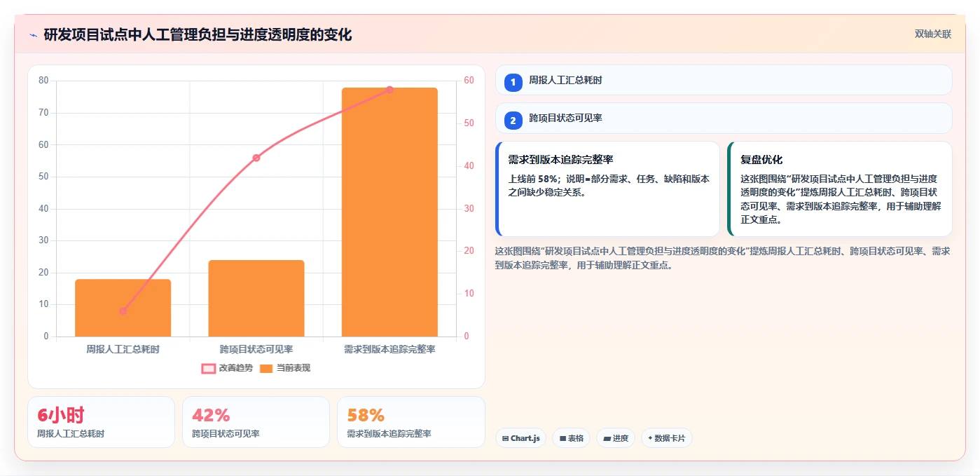
Task: Click the trend line point at 58
Action: pyautogui.click(x=389, y=90)
